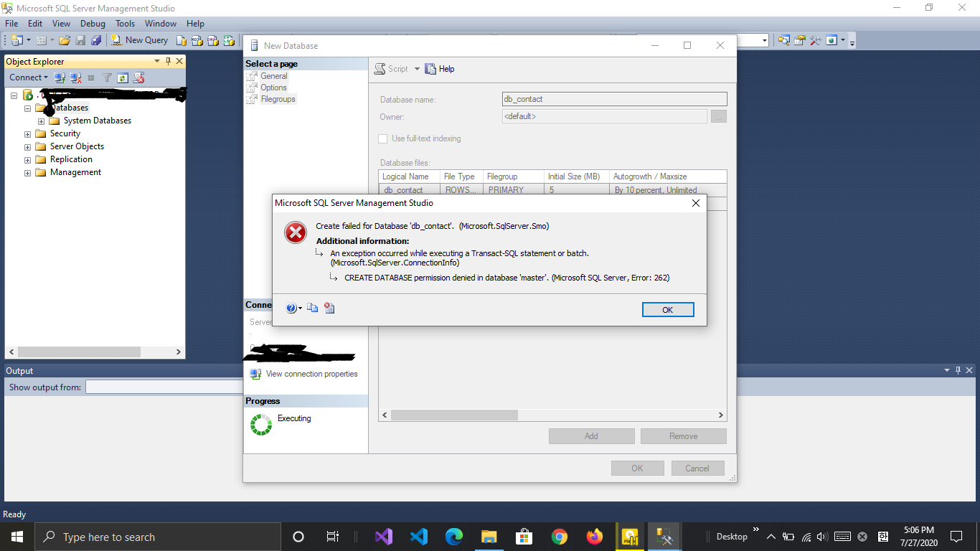Click the Database name input field

tap(614, 100)
